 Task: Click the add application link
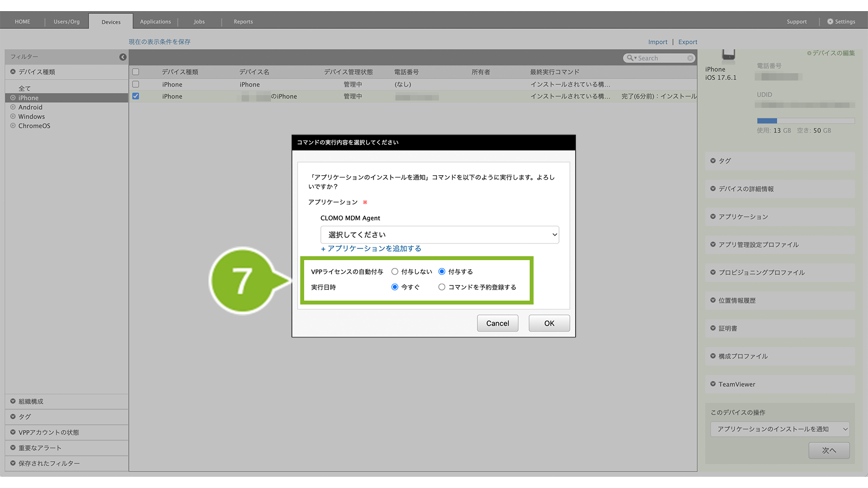(371, 248)
